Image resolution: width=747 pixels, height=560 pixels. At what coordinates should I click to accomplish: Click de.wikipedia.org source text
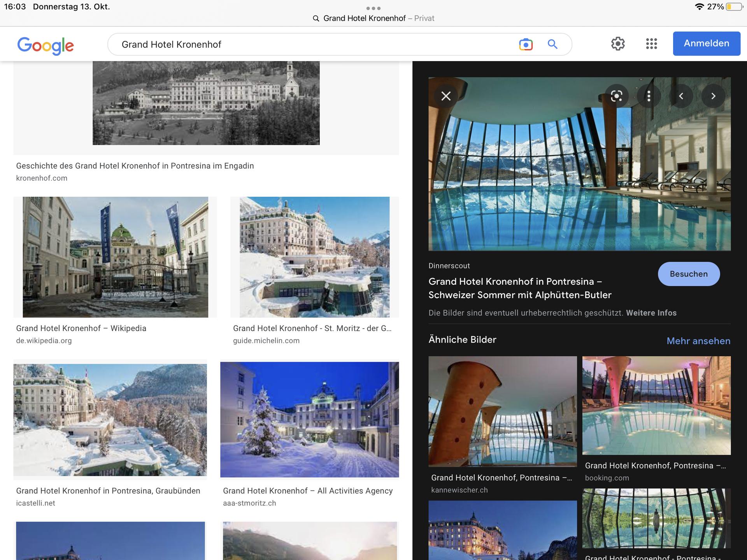point(44,341)
